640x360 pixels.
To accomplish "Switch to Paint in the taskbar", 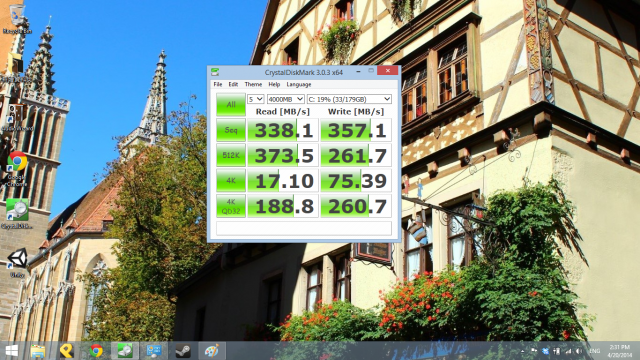I will [212, 351].
